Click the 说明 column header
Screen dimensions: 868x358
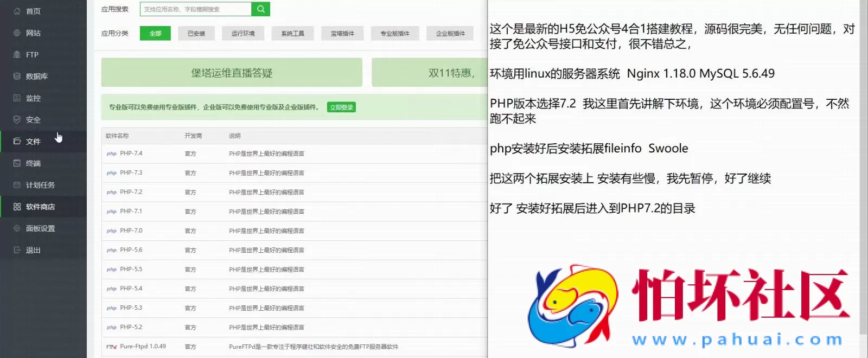234,136
